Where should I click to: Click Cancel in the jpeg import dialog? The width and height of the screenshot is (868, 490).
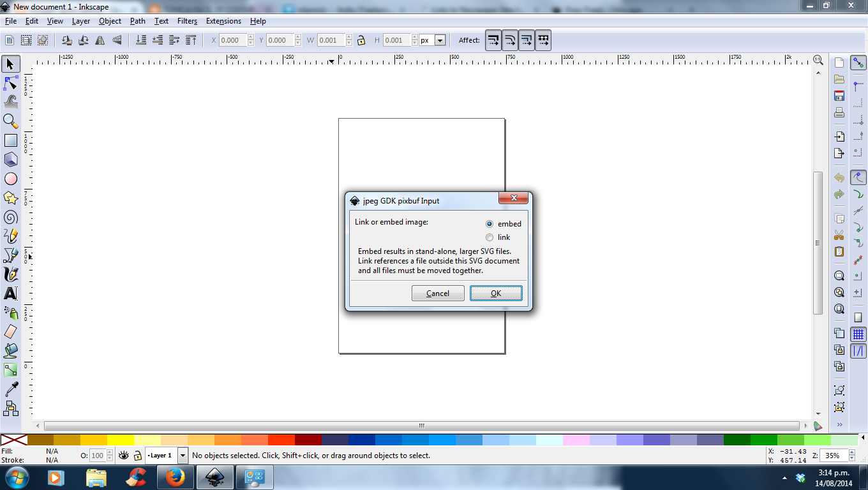tap(438, 293)
